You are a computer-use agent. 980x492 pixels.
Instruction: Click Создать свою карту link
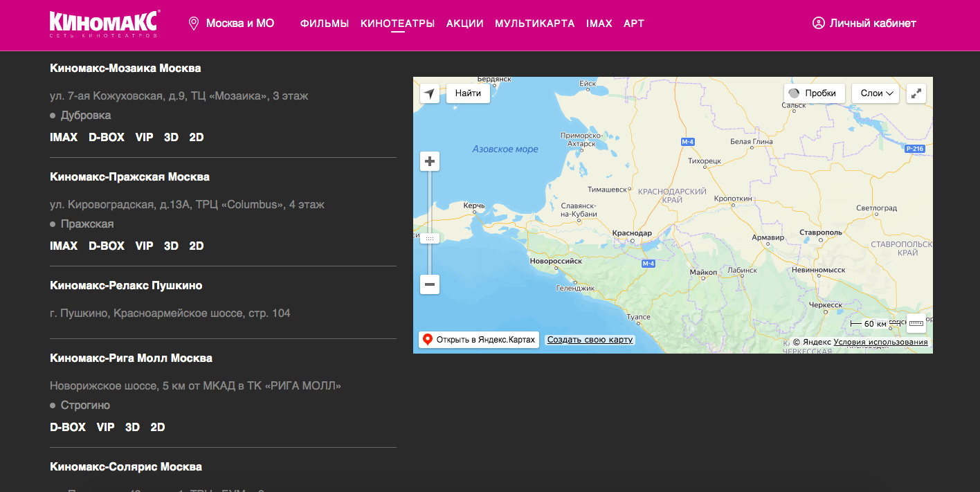point(590,340)
